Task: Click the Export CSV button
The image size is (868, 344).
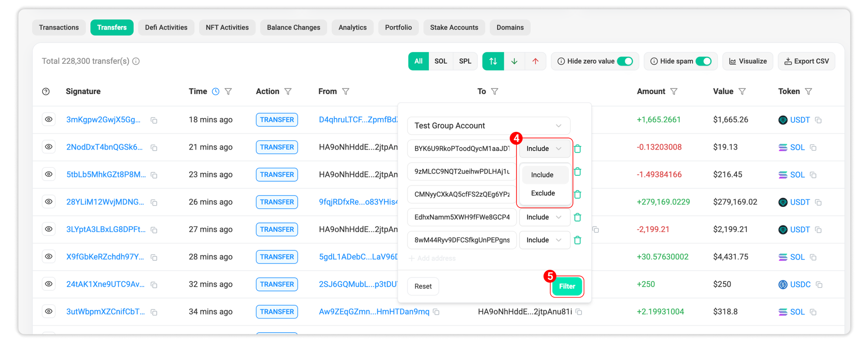Action: 806,61
